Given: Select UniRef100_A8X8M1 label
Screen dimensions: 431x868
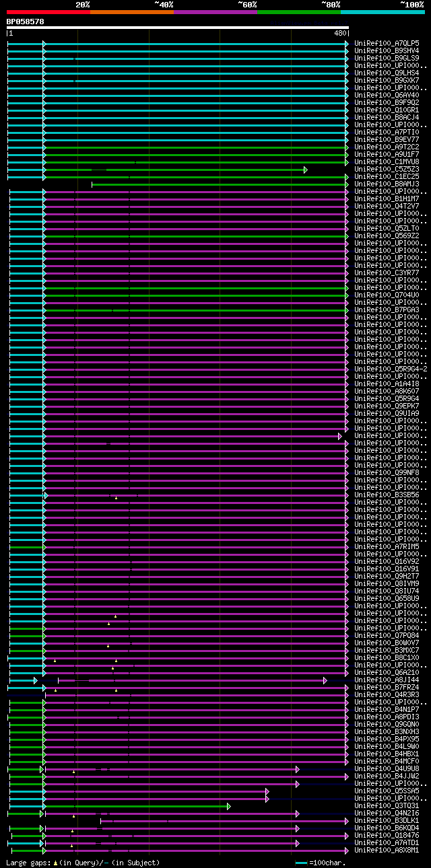Looking at the screenshot, I should [x=387, y=850].
